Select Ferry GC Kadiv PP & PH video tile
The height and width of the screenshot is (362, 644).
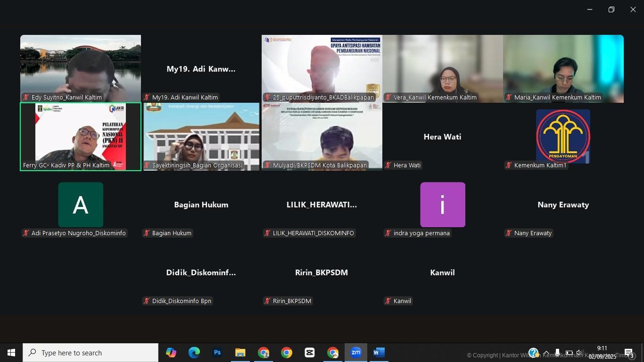click(x=81, y=137)
